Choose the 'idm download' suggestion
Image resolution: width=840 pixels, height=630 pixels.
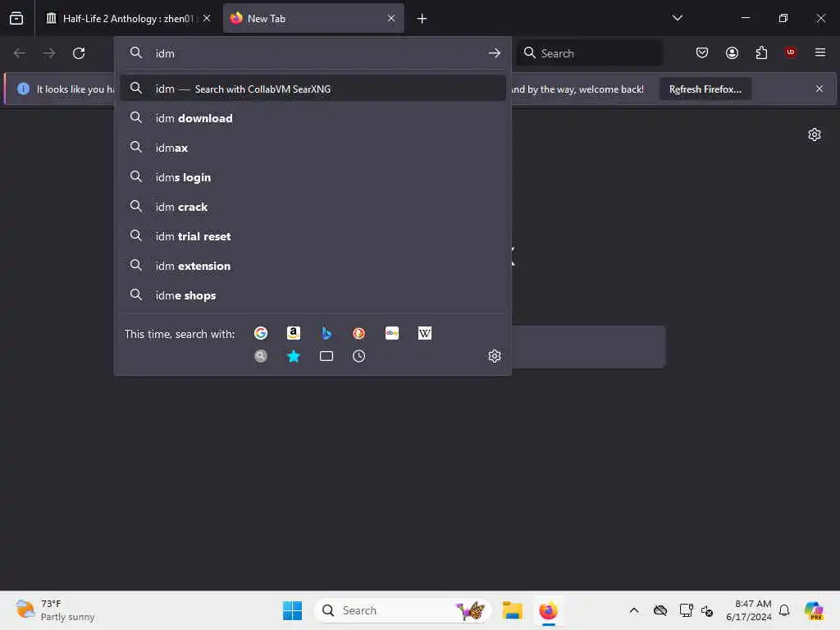click(x=313, y=118)
